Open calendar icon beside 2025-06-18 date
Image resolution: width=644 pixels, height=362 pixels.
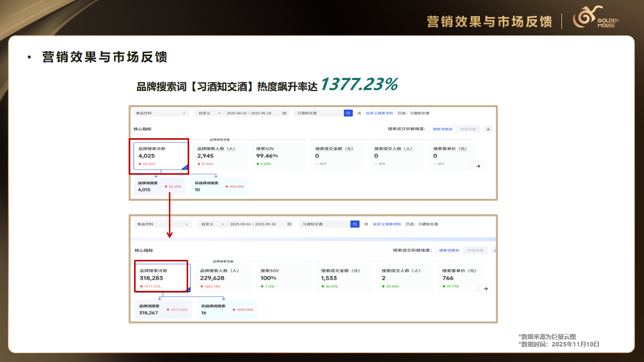coord(284,113)
